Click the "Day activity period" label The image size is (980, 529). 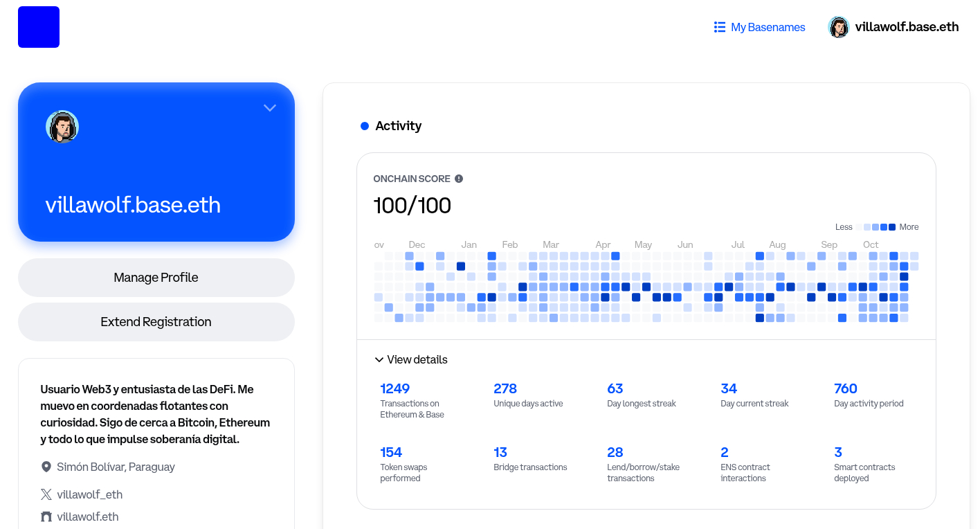coord(869,404)
